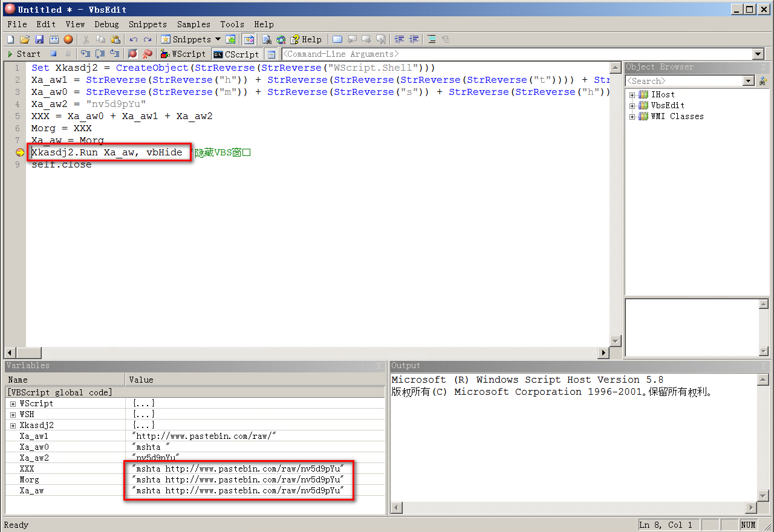
Task: Click the Step Over icon
Action: (x=100, y=54)
